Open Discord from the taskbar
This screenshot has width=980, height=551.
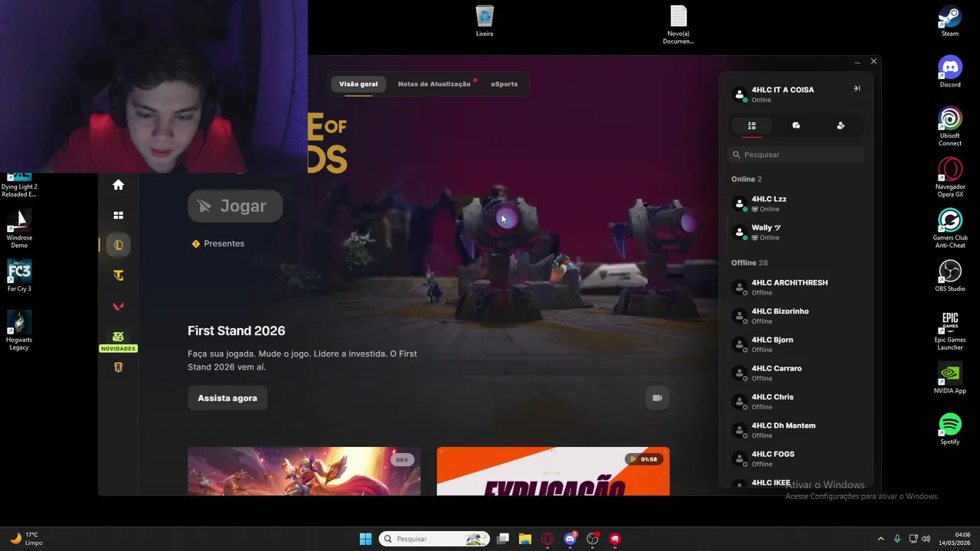click(570, 539)
